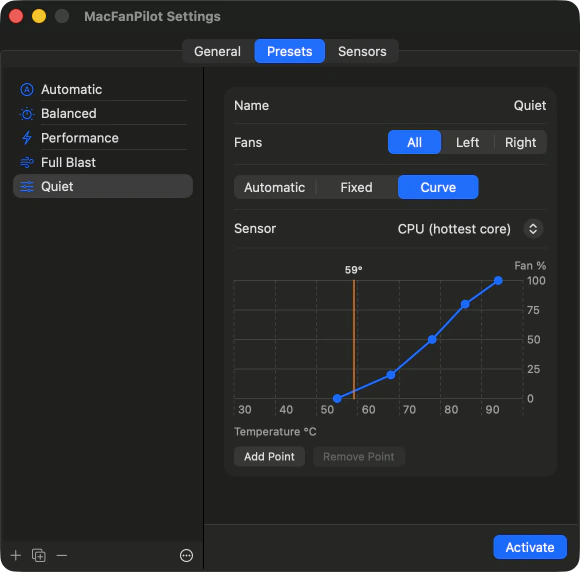Switch to the Sensors tab
Viewport: 580px width, 572px height.
(x=362, y=51)
